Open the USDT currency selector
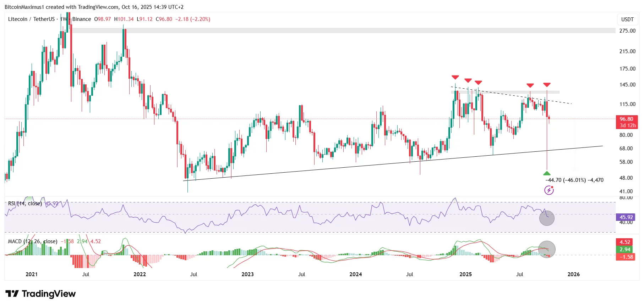Screen dimensions: 644x307 (x=627, y=19)
